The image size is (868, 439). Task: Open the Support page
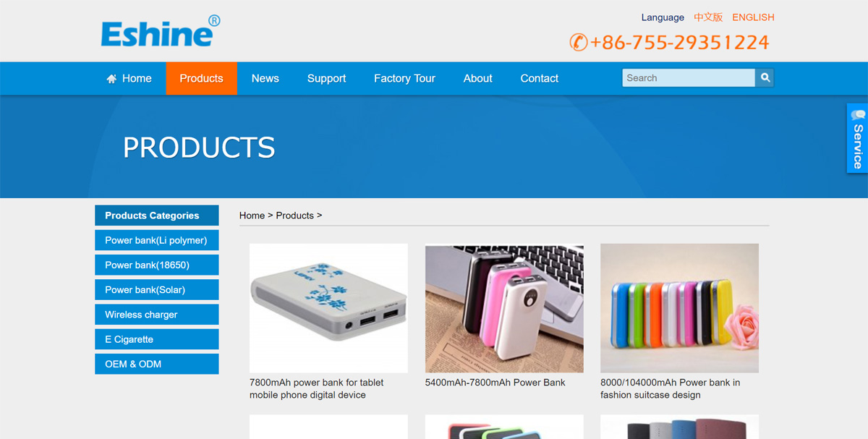point(326,78)
